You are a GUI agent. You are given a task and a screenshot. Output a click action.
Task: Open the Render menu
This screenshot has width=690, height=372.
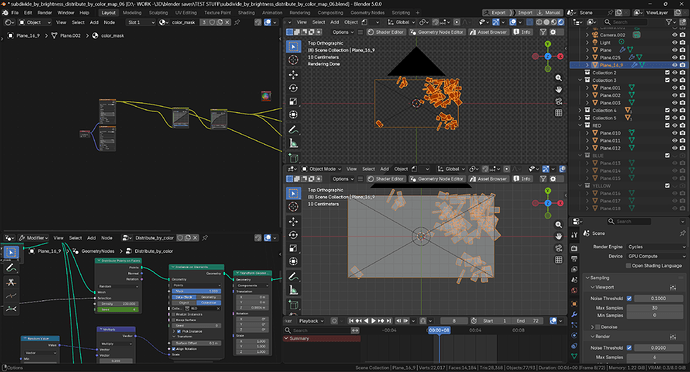click(x=44, y=13)
